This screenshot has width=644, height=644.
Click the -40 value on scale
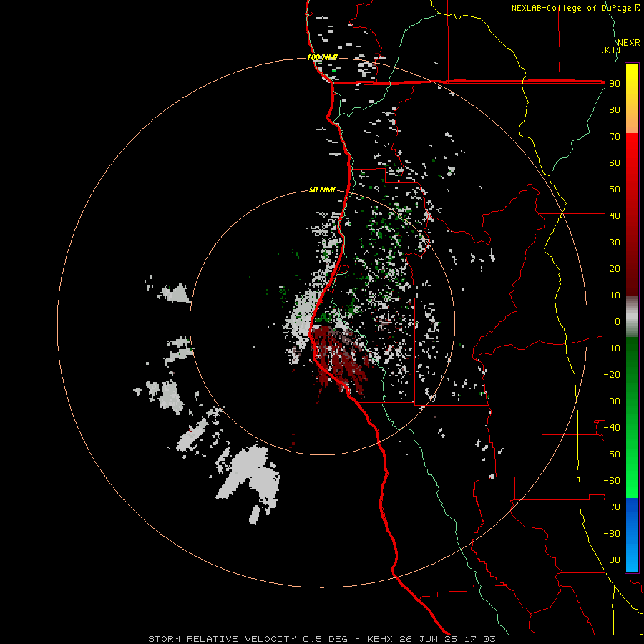pos(612,428)
